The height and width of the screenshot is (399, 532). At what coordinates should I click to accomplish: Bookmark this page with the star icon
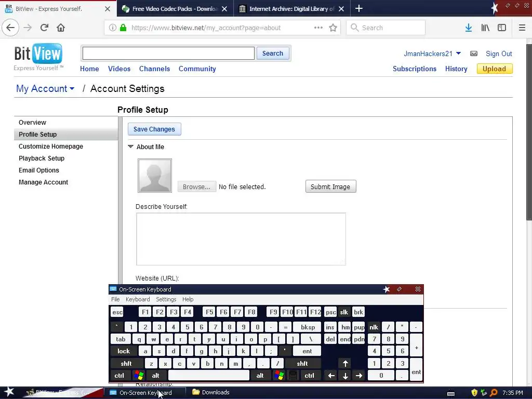(333, 28)
